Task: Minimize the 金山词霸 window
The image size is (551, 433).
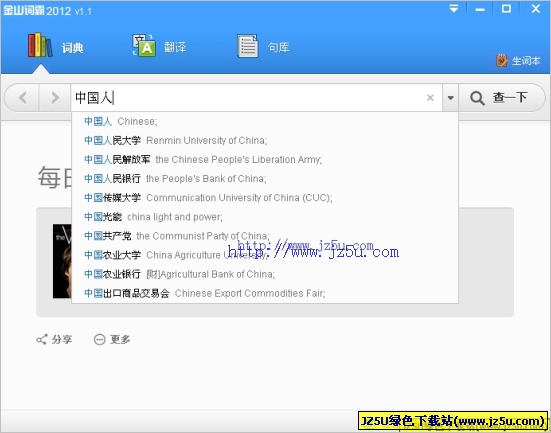Action: point(480,9)
